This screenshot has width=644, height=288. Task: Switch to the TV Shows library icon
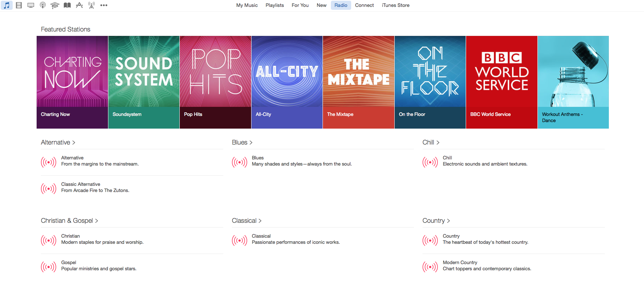[x=31, y=5]
